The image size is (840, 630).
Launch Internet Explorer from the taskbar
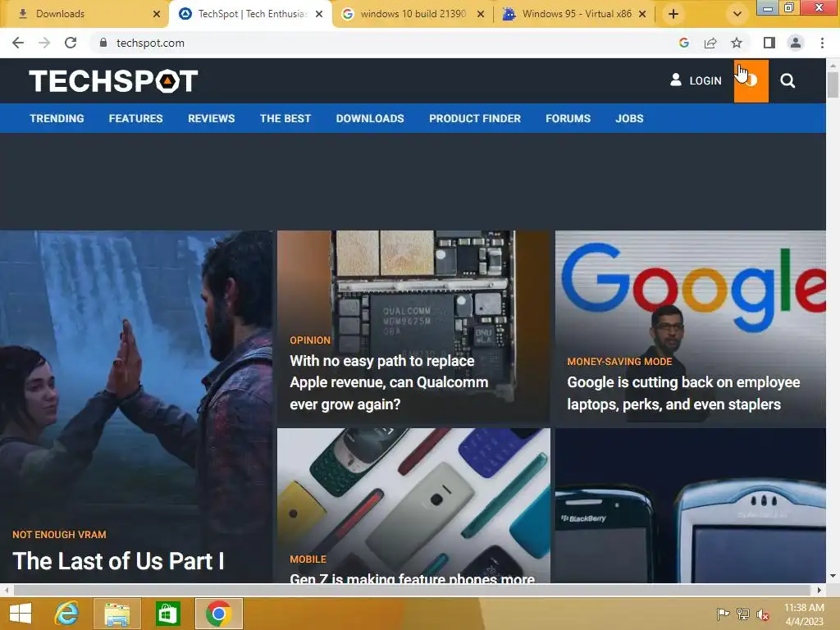tap(67, 614)
